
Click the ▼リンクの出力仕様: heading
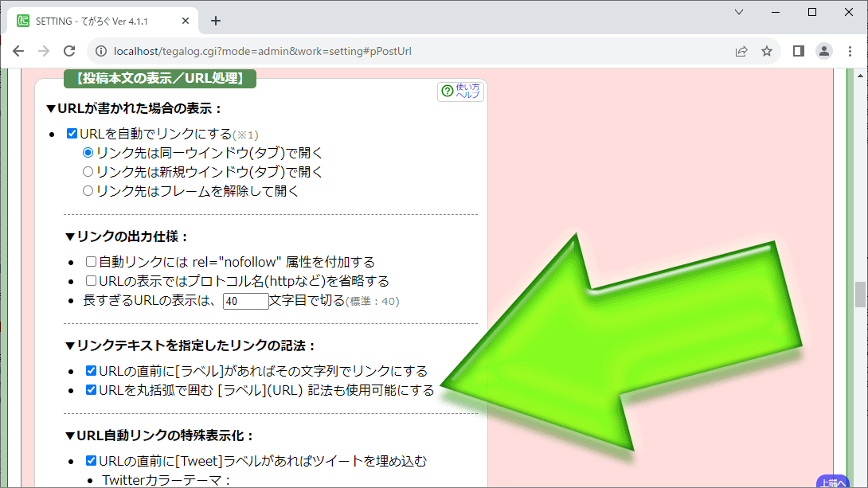(127, 236)
